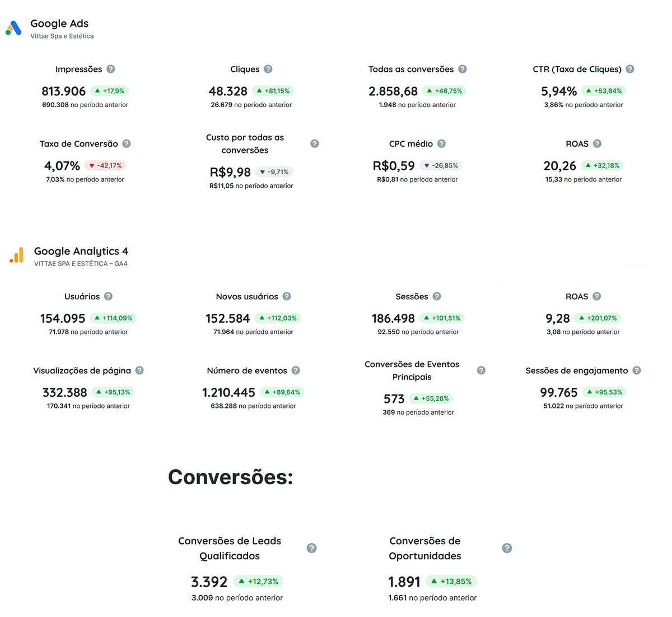The image size is (672, 617).
Task: Click the Google Ads logo icon
Action: coord(13,26)
